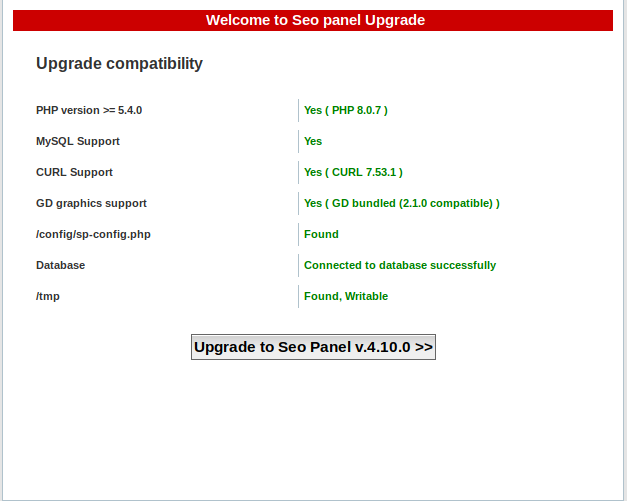Click 'Yes ( PHP 8.0.7 )' status
Image resolution: width=627 pixels, height=501 pixels.
(345, 110)
